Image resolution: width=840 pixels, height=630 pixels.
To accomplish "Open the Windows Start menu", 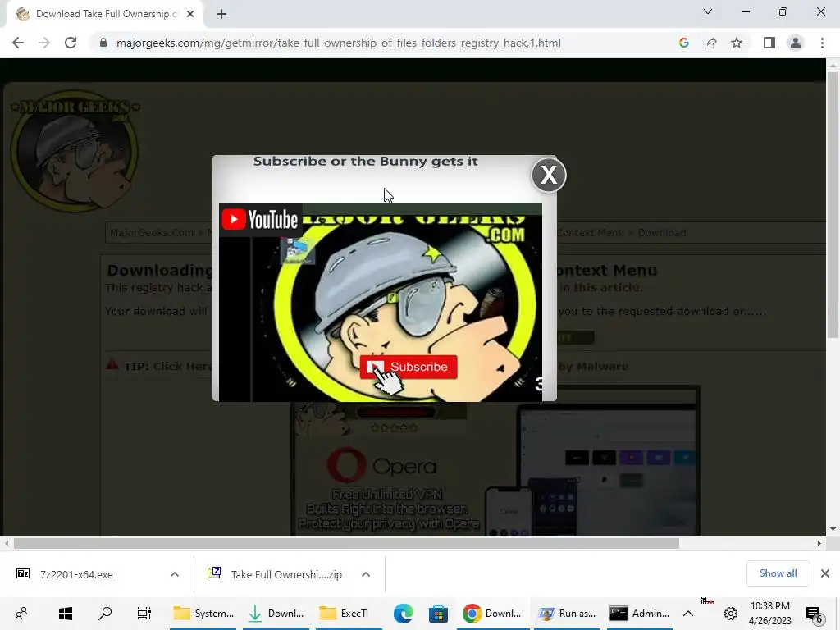I will (66, 614).
